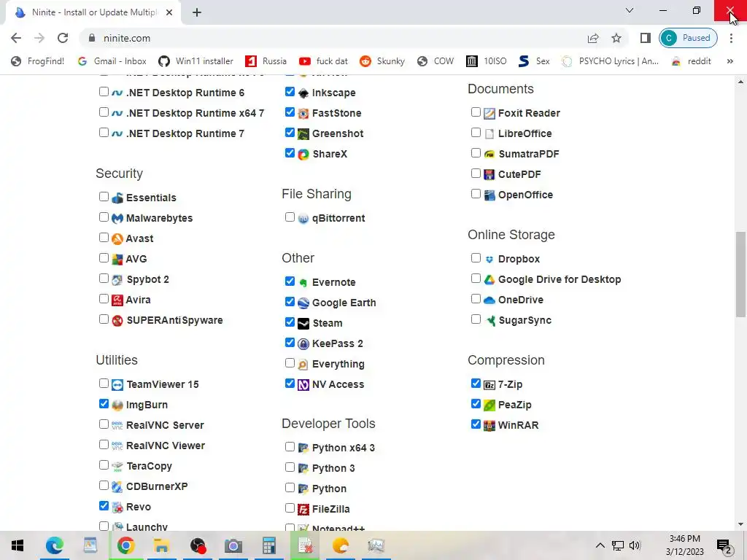Open the 10ISO bookmark
Image resolution: width=747 pixels, height=560 pixels.
(x=487, y=61)
